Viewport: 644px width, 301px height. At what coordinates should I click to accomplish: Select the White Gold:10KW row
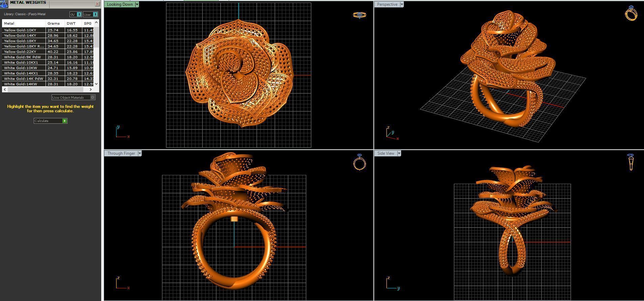pos(48,68)
